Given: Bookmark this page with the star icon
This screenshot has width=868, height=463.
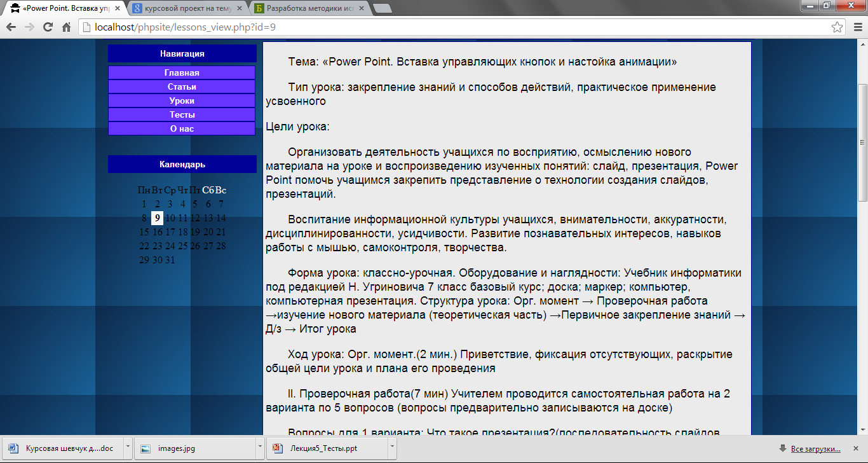Looking at the screenshot, I should tap(837, 27).
